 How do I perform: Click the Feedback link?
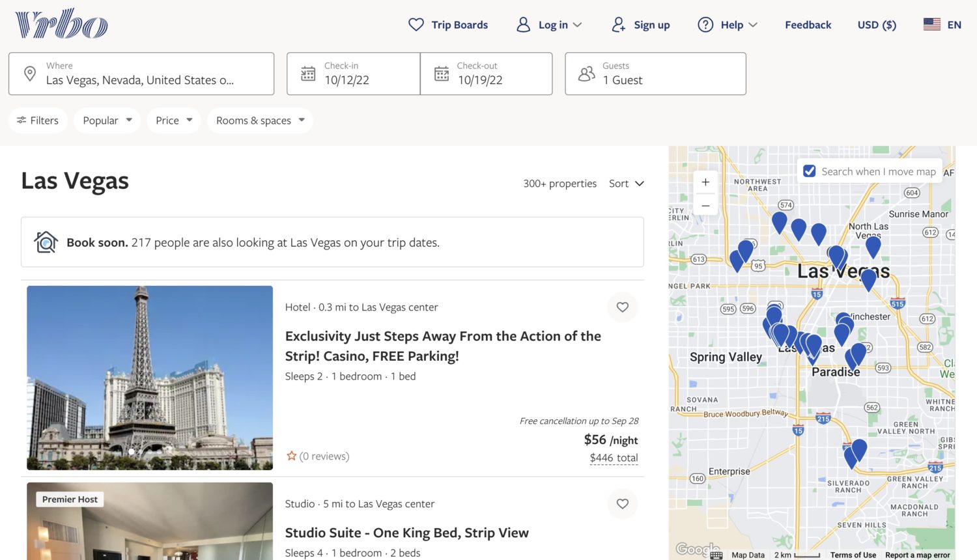click(x=808, y=24)
